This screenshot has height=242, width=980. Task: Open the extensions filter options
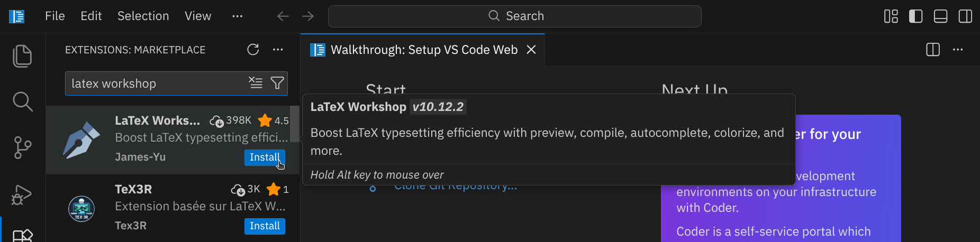(277, 83)
